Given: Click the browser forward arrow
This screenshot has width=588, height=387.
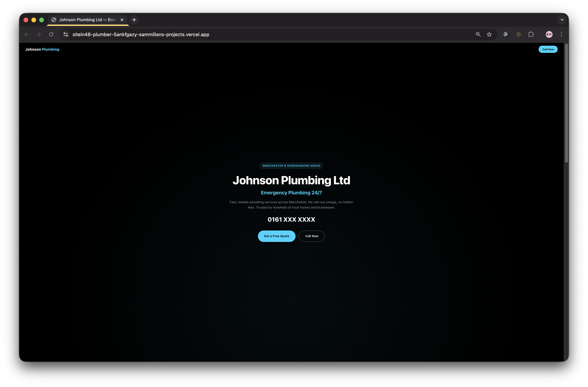Looking at the screenshot, I should 38,34.
